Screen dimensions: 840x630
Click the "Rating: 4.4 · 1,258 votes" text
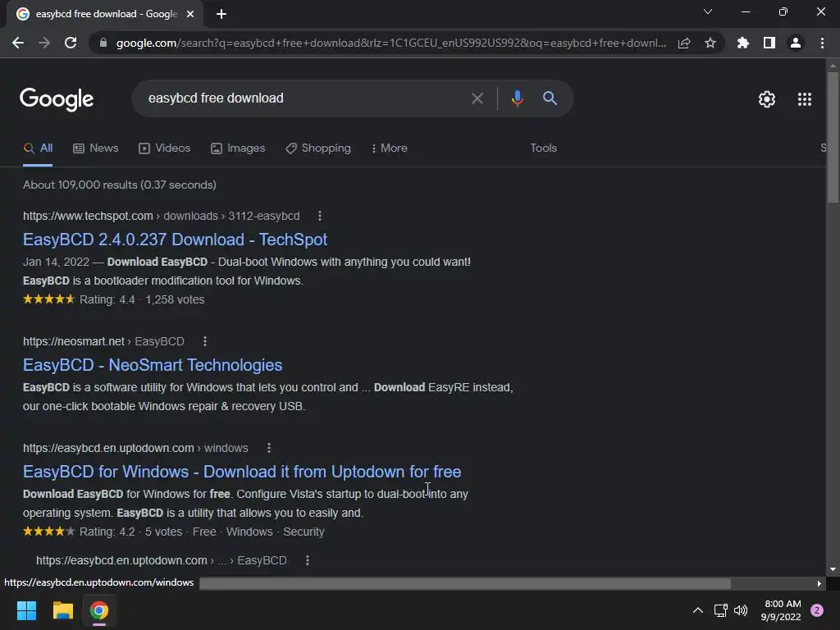(x=142, y=299)
